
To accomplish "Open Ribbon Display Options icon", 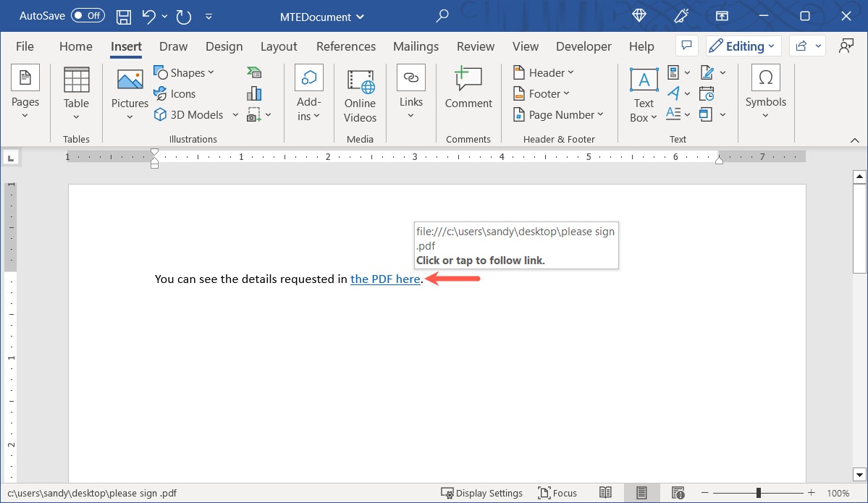I will [x=722, y=16].
